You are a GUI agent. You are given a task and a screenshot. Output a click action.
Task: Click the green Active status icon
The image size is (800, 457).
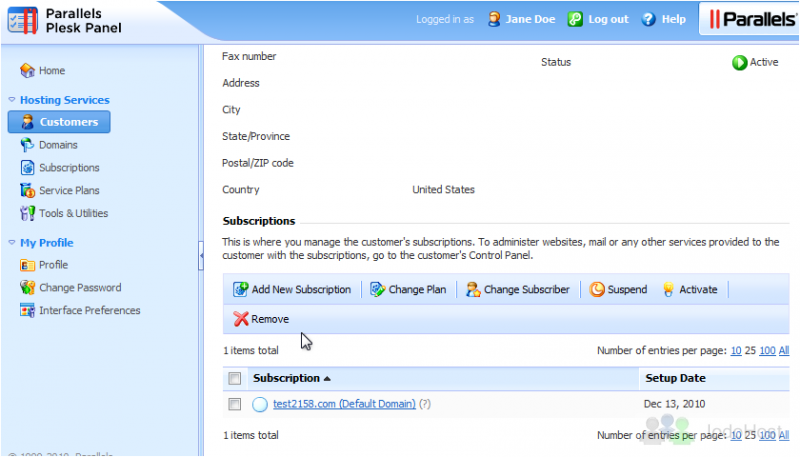coord(739,62)
